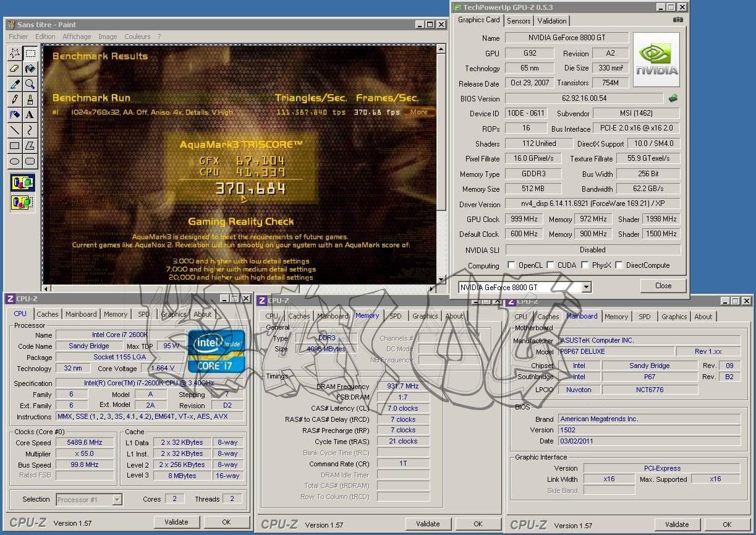Open the Image menu in Paint
Screen dimensions: 756x535
click(108, 36)
